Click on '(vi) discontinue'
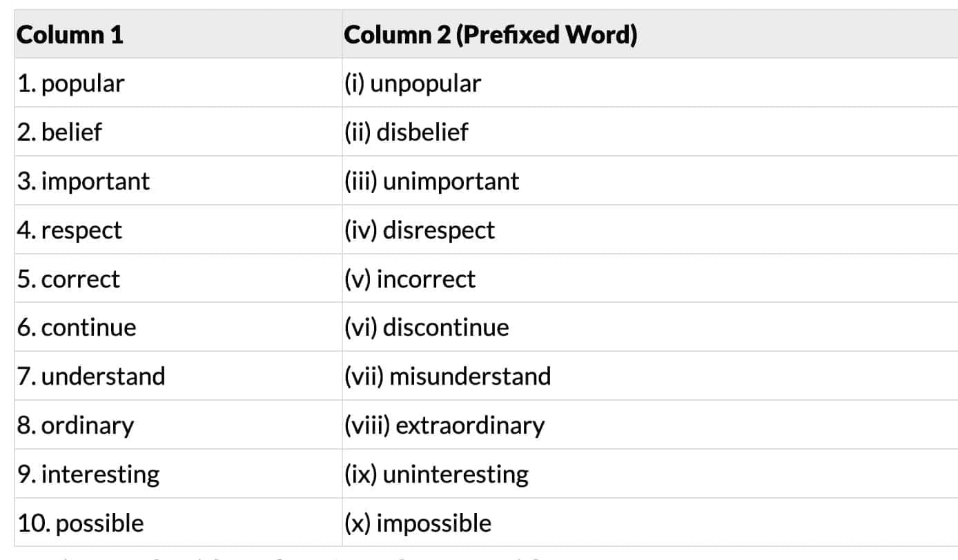Image resolution: width=958 pixels, height=560 pixels. pos(427,327)
